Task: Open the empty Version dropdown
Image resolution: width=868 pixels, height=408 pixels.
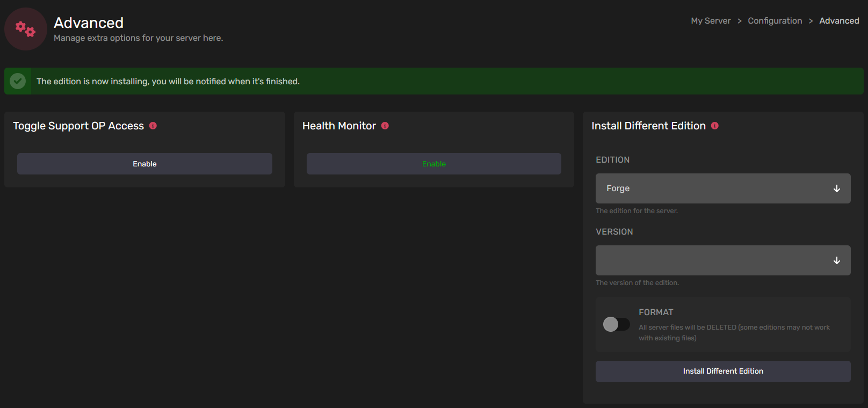Action: (714, 260)
